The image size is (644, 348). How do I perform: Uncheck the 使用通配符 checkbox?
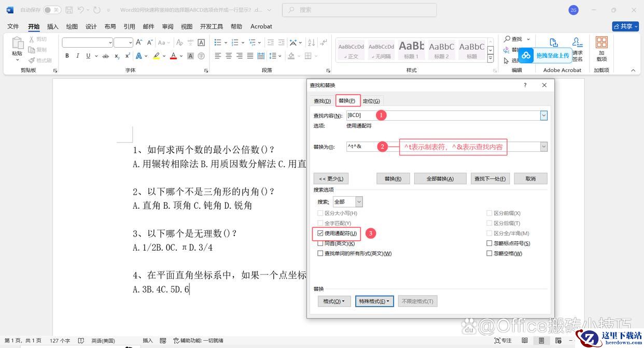tap(320, 234)
